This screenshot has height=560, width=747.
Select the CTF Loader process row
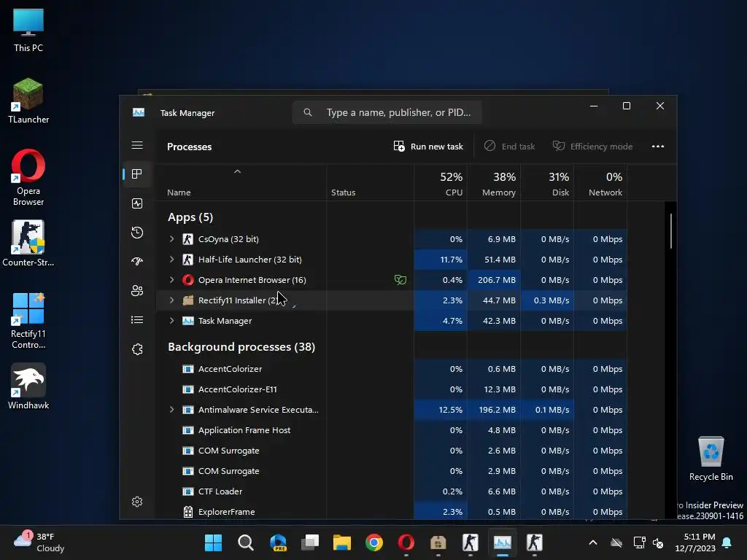click(392, 491)
